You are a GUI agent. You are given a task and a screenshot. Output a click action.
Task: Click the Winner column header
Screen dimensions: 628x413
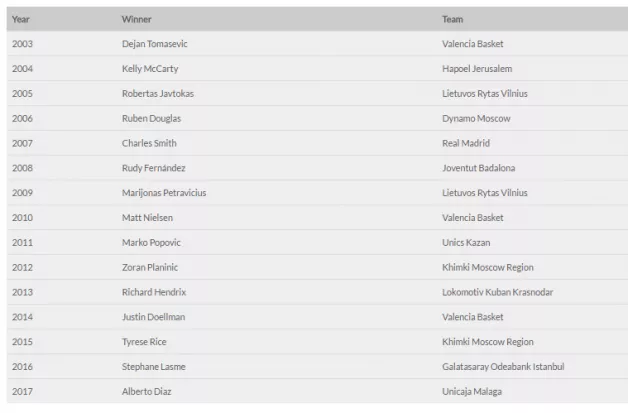click(136, 19)
